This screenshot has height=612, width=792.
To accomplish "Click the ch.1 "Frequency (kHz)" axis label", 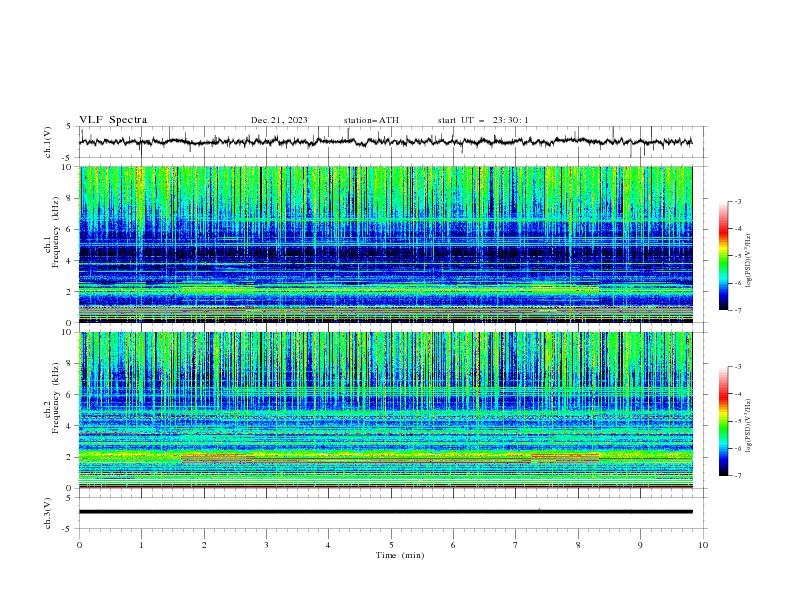I will tap(56, 233).
